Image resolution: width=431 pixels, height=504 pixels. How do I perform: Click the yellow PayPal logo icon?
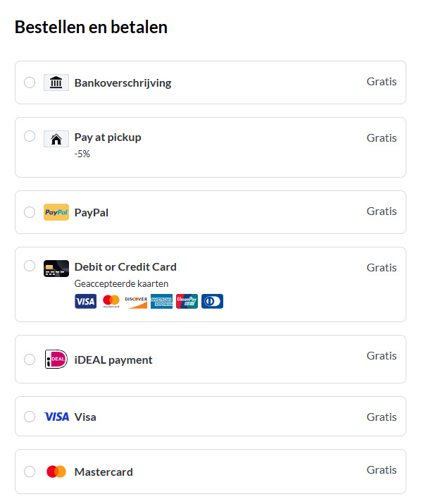[x=56, y=212]
